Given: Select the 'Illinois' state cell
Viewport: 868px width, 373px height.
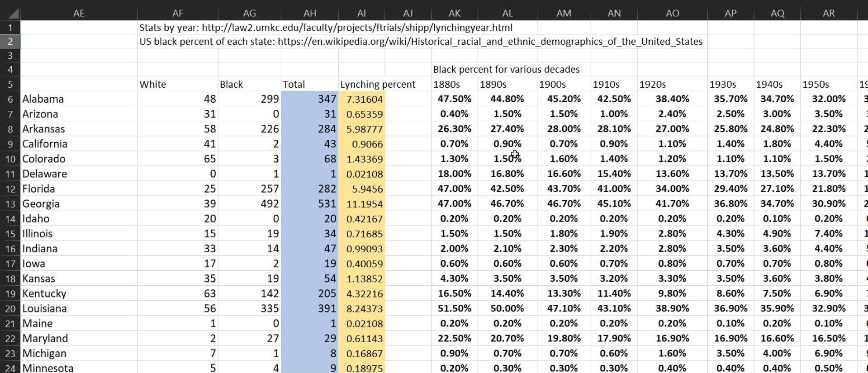Looking at the screenshot, I should (x=79, y=234).
